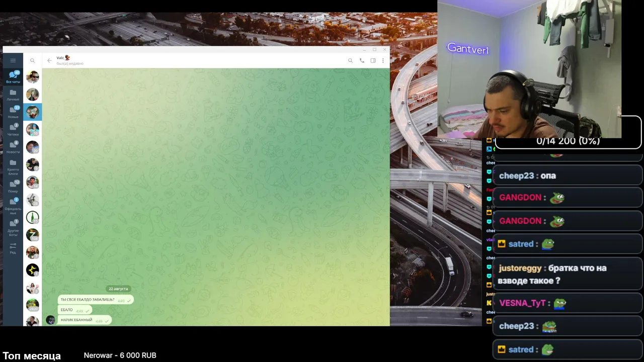Open chat with avatar showing 29 unread
This screenshot has height=362, width=644.
point(33,147)
